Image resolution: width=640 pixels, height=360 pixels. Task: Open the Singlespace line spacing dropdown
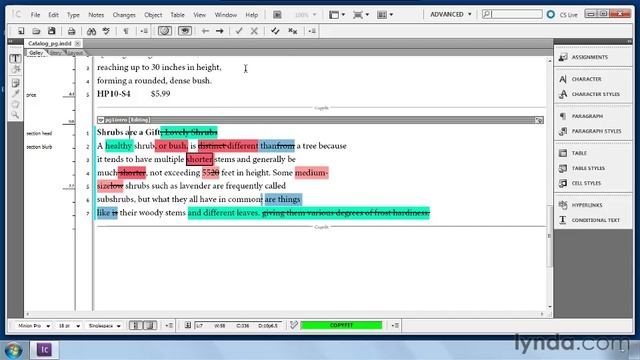pos(104,326)
